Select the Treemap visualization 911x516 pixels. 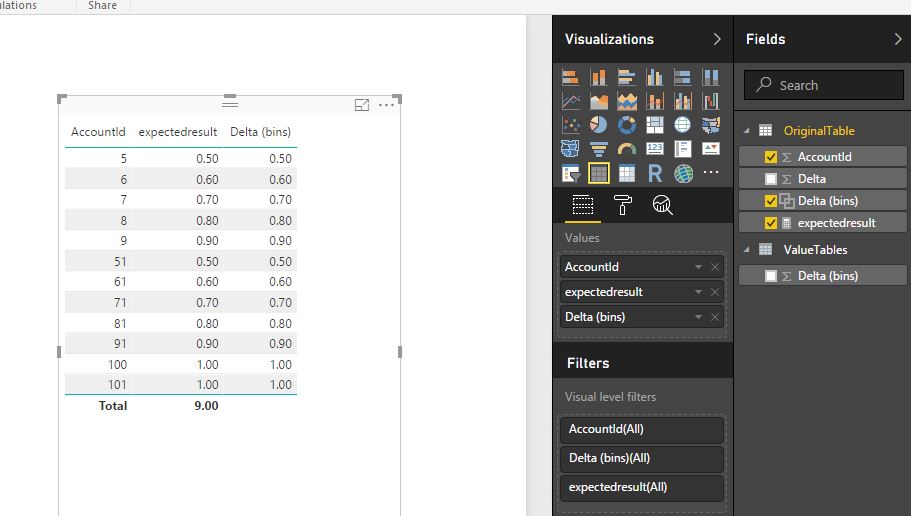[x=655, y=125]
